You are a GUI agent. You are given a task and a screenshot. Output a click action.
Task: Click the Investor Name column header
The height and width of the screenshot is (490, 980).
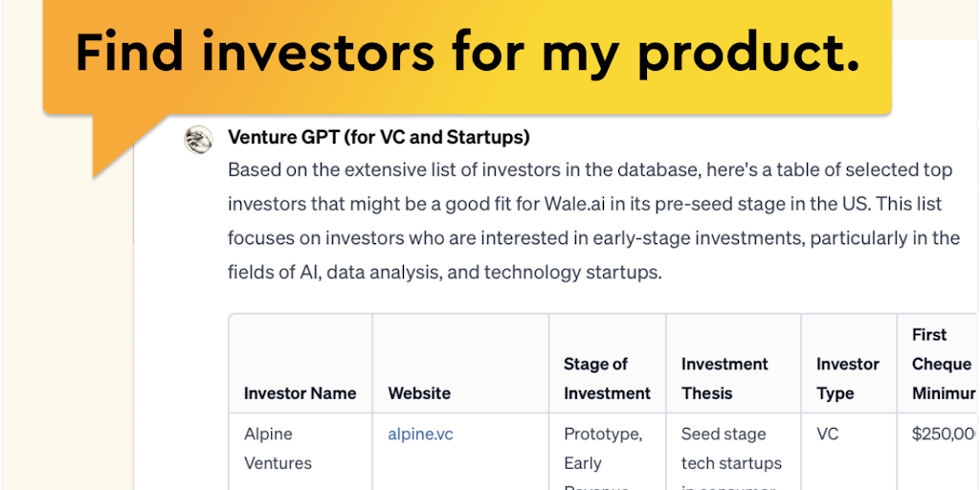coord(300,393)
